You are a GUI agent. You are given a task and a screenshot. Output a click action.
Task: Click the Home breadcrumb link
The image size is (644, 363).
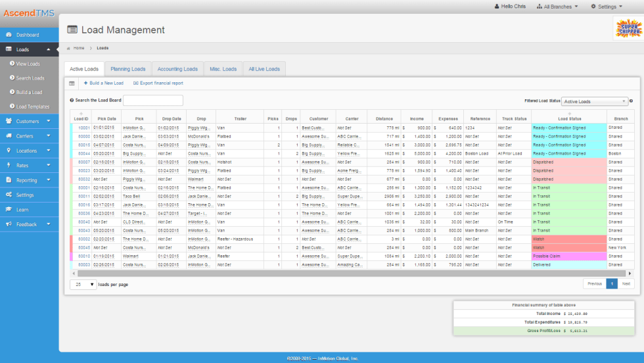[79, 48]
